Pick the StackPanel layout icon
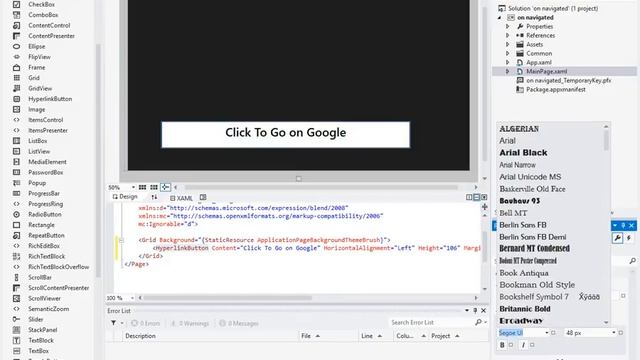The width and height of the screenshot is (640, 360). point(16,330)
